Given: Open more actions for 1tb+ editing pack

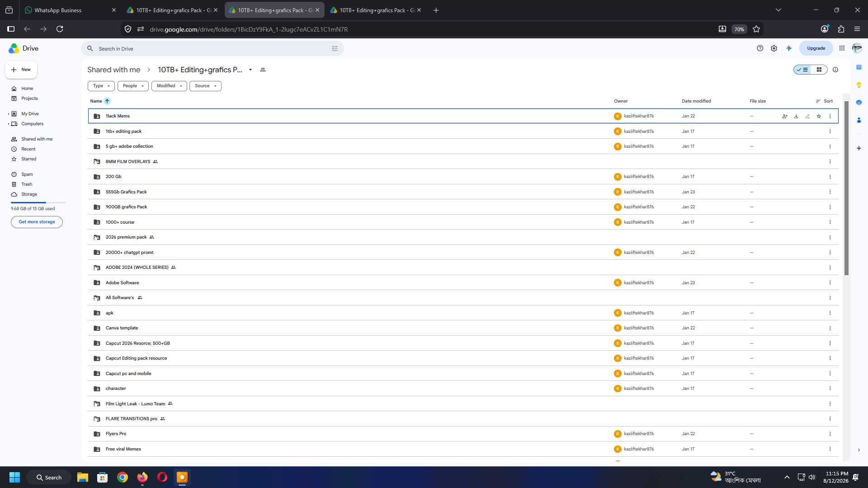Looking at the screenshot, I should click(830, 131).
